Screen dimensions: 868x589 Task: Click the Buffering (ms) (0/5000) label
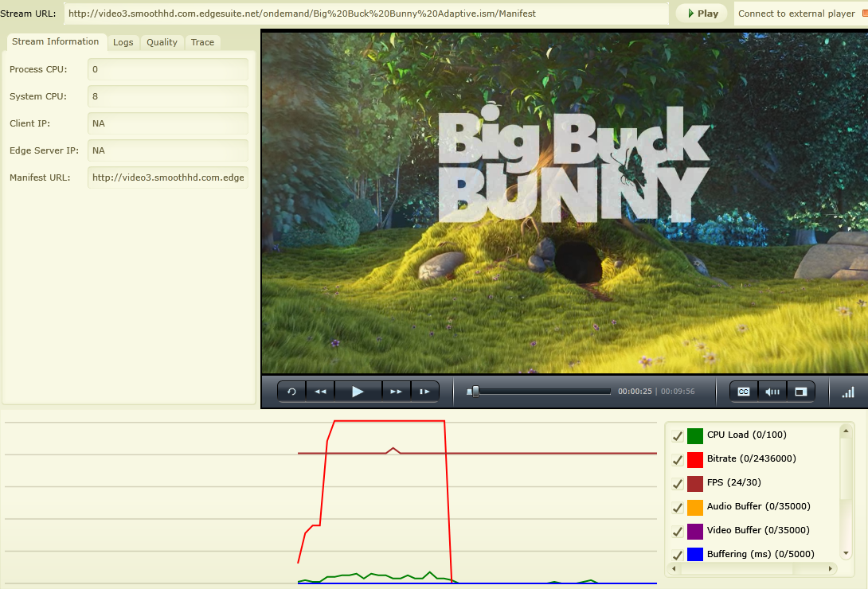(760, 554)
